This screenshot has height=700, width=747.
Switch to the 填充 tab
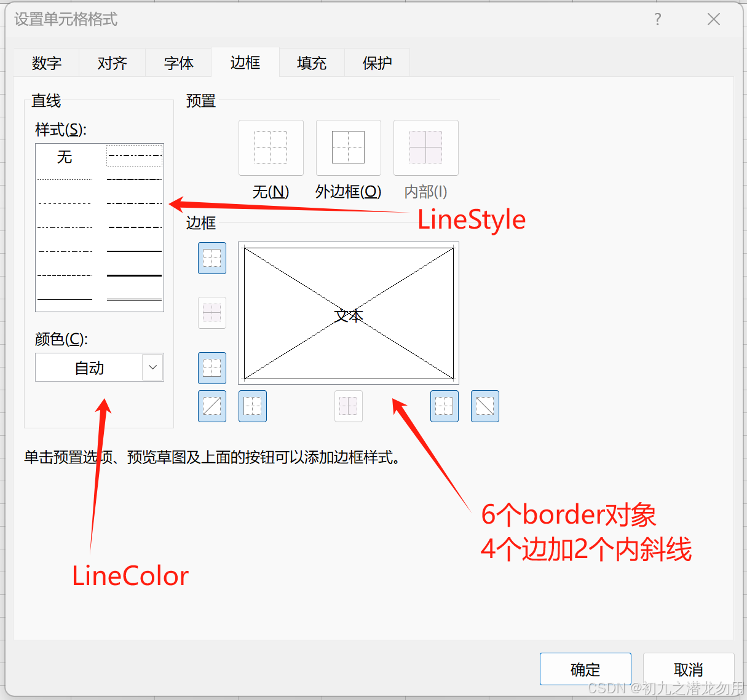coord(311,62)
